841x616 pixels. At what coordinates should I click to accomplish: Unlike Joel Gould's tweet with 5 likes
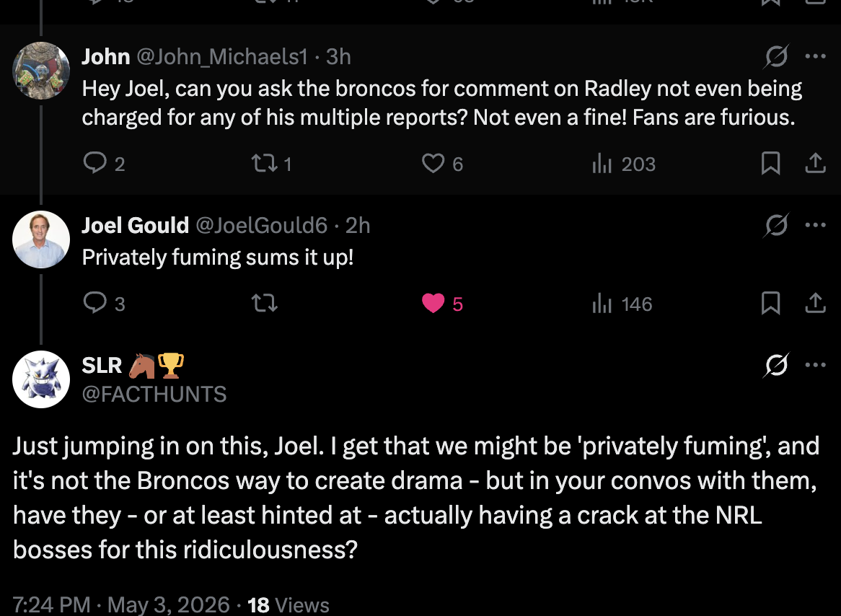(x=442, y=303)
